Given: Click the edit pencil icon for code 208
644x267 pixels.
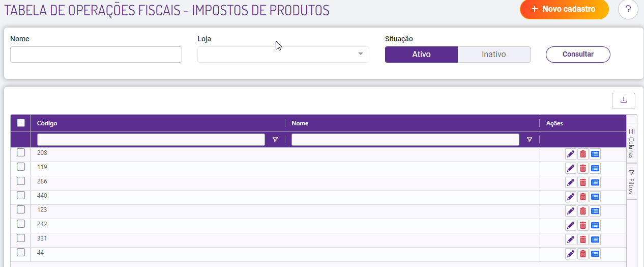Looking at the screenshot, I should tap(570, 154).
